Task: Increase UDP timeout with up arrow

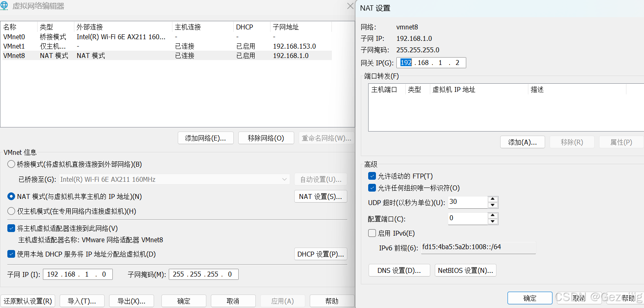Action: [493, 199]
